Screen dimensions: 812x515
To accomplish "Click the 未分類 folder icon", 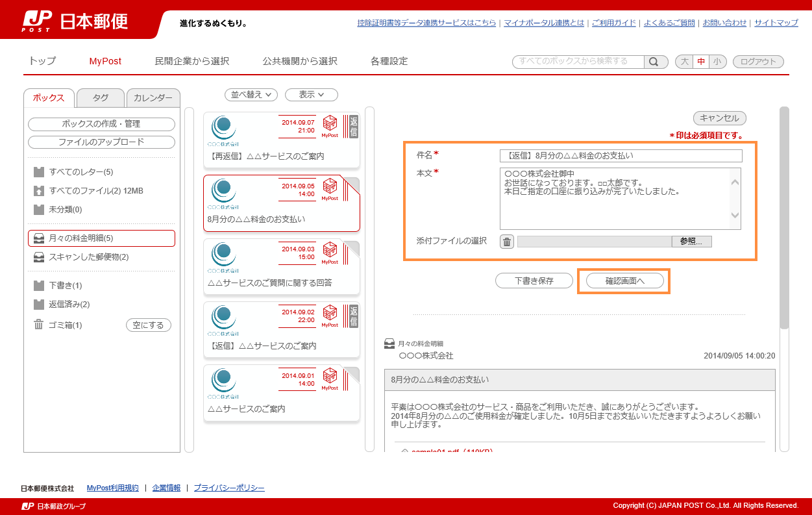I will click(x=39, y=210).
